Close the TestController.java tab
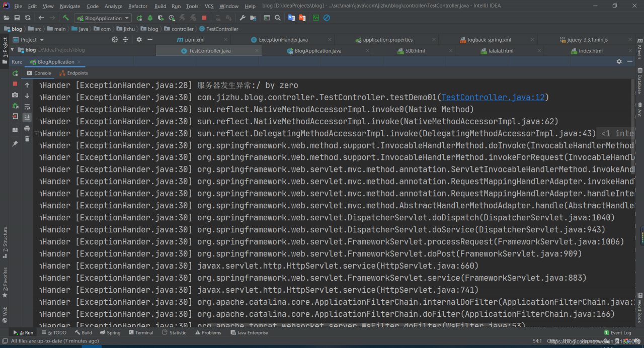644x348 pixels. pyautogui.click(x=258, y=51)
